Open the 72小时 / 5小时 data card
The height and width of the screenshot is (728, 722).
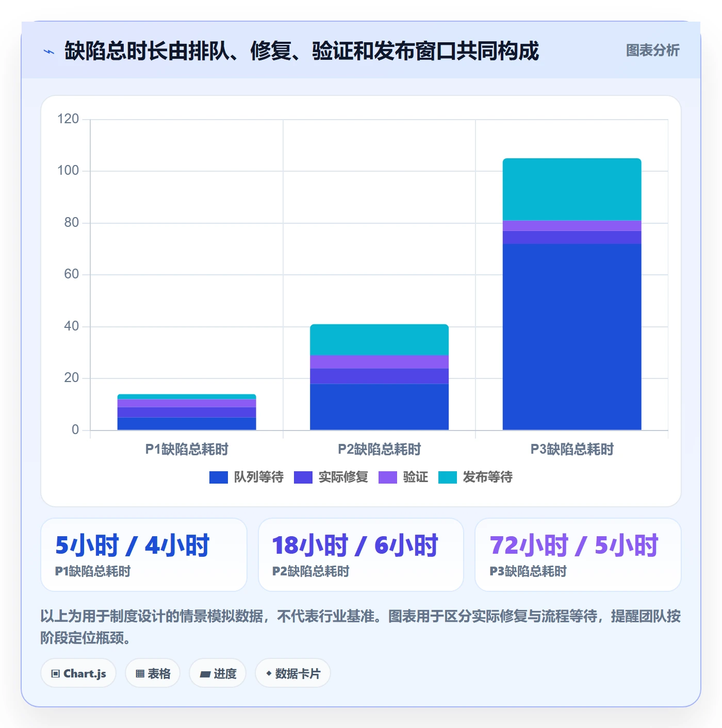coord(578,555)
